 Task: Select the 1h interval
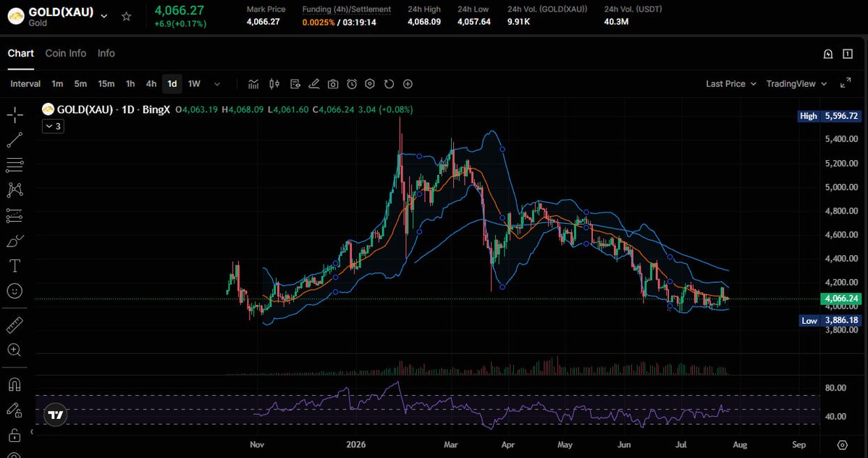tap(130, 83)
